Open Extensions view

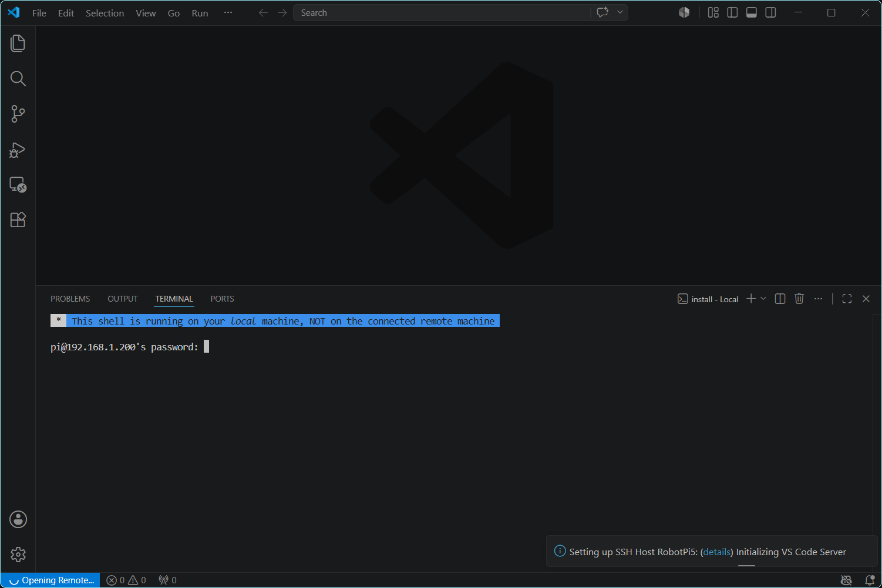coord(18,220)
